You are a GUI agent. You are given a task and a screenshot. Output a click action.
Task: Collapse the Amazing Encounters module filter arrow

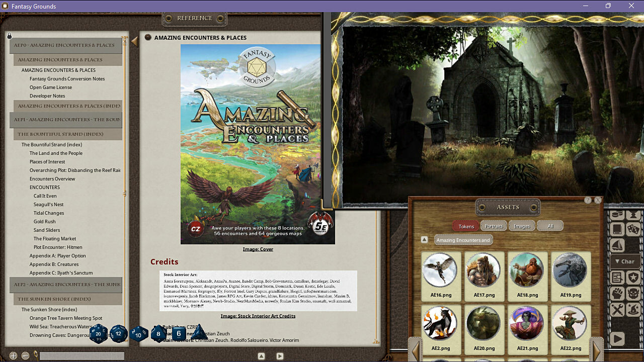[424, 240]
